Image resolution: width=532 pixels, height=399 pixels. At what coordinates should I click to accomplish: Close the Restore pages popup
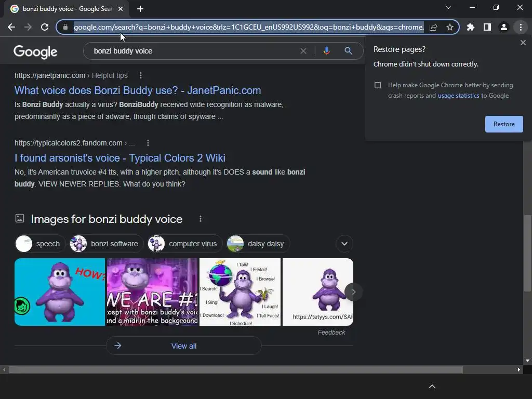(523, 43)
